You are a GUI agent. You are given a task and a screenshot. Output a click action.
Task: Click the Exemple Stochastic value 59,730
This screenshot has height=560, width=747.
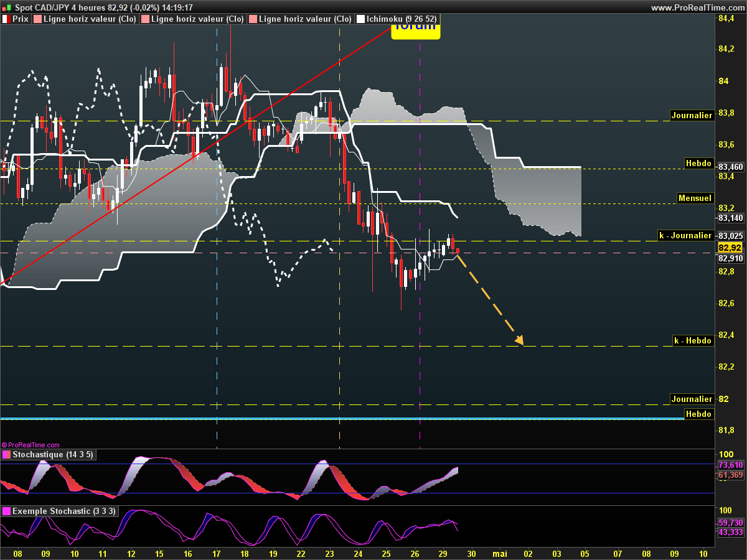click(x=731, y=523)
